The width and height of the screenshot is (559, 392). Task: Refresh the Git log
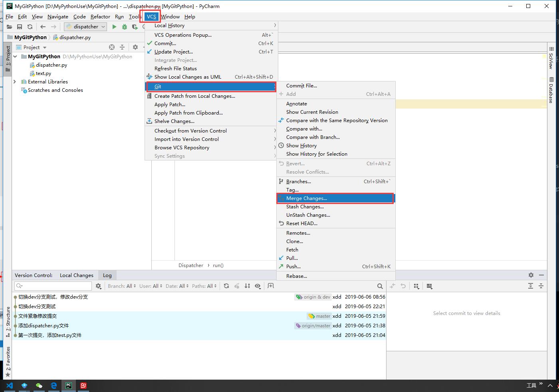click(226, 286)
